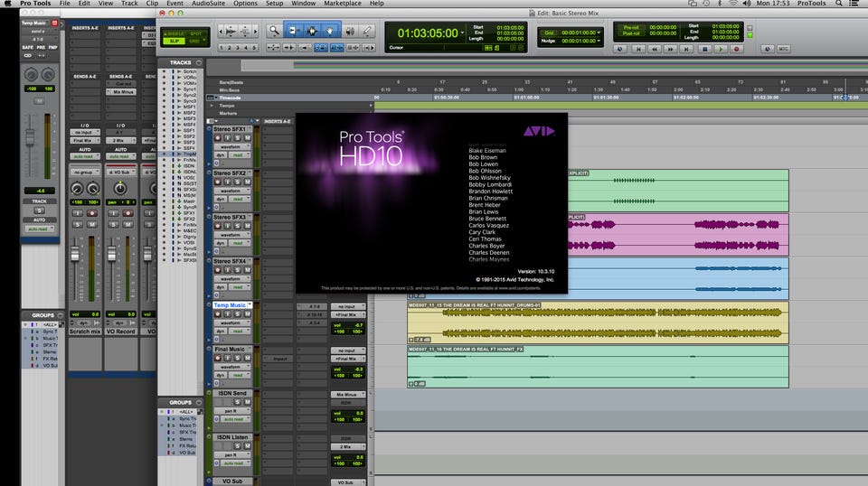Viewport: 868px width, 486px height.
Task: Click the Wi-Fi status icon
Action: (733, 4)
